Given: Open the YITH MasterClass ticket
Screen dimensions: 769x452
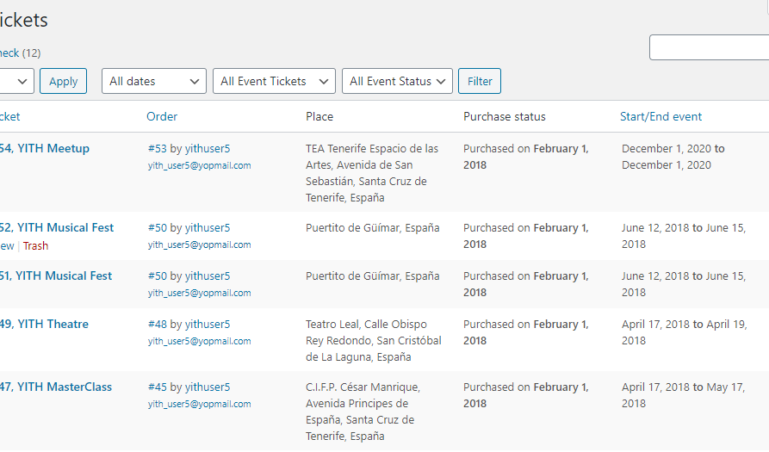Looking at the screenshot, I should [x=64, y=387].
